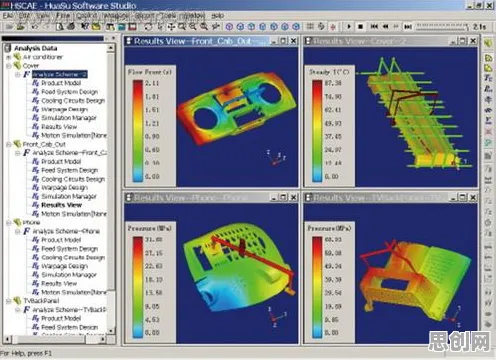Open the Tools menu

pos(168,16)
